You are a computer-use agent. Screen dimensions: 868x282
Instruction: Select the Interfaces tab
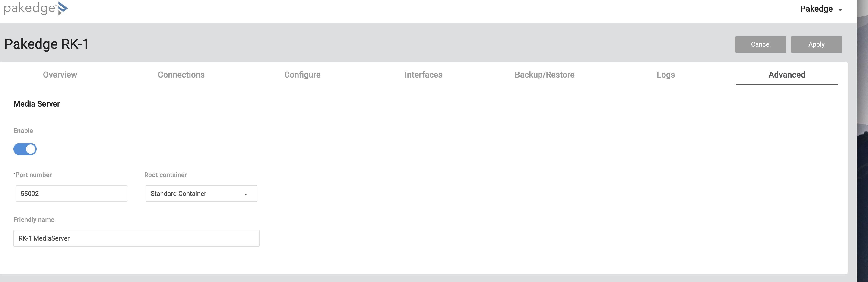click(424, 75)
